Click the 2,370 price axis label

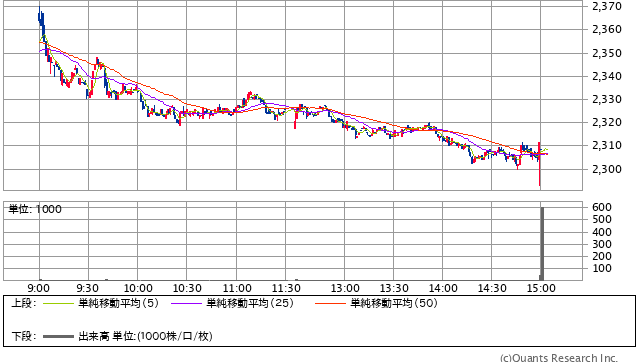tap(607, 6)
